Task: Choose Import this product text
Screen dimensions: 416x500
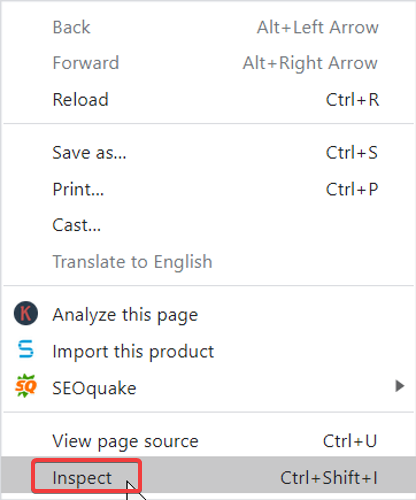Action: (x=133, y=352)
